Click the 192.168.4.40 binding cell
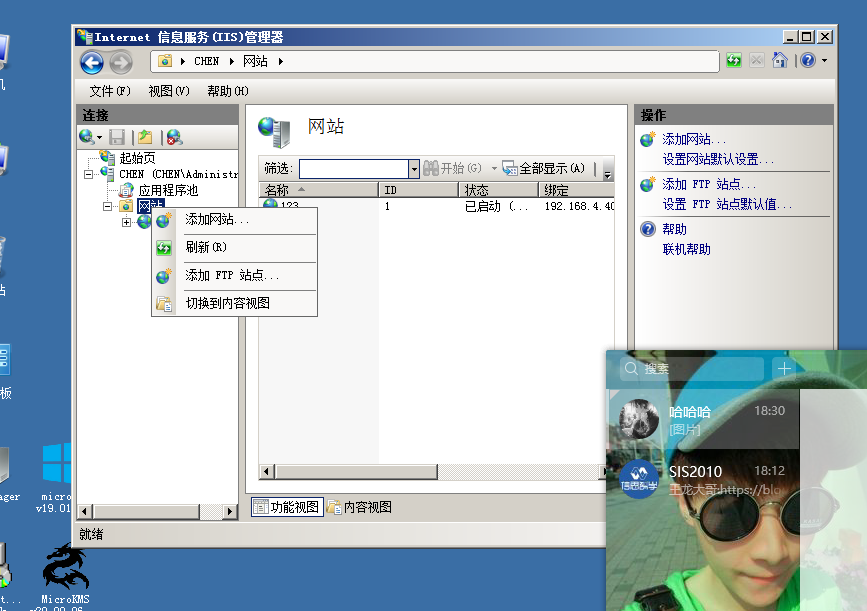This screenshot has width=867, height=611. 579,206
